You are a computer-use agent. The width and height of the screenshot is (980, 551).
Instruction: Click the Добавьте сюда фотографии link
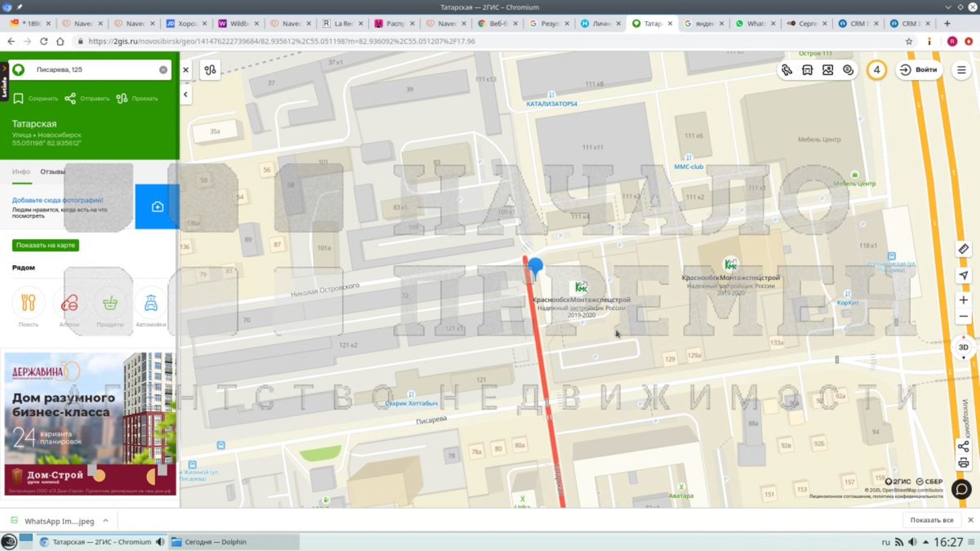(x=57, y=200)
